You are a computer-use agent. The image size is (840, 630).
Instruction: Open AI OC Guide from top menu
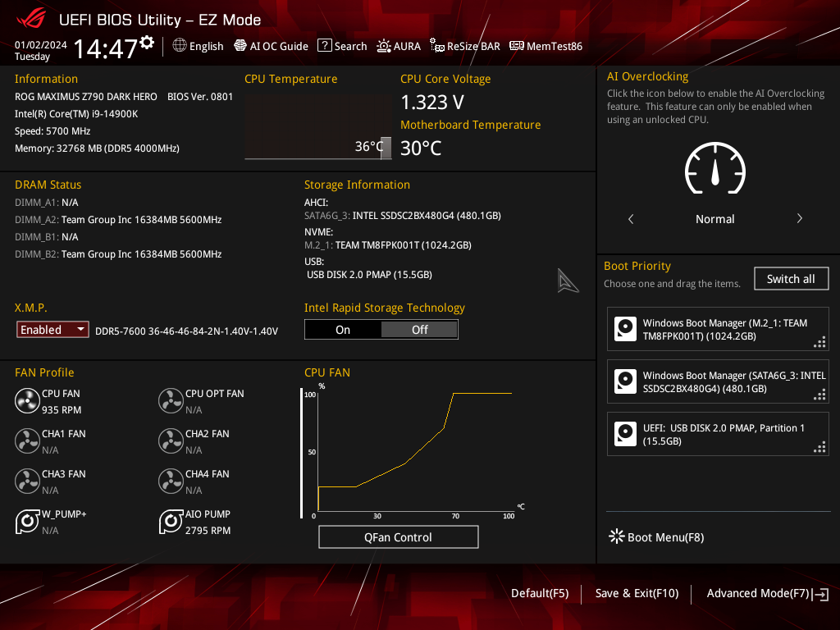[271, 46]
